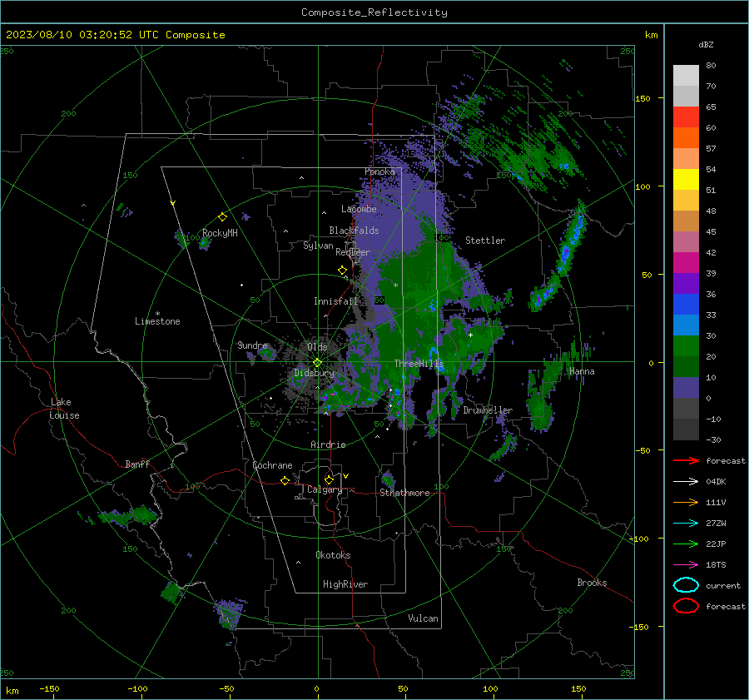Click the red forecast arrow in legend
749x700 pixels.
[x=686, y=460]
